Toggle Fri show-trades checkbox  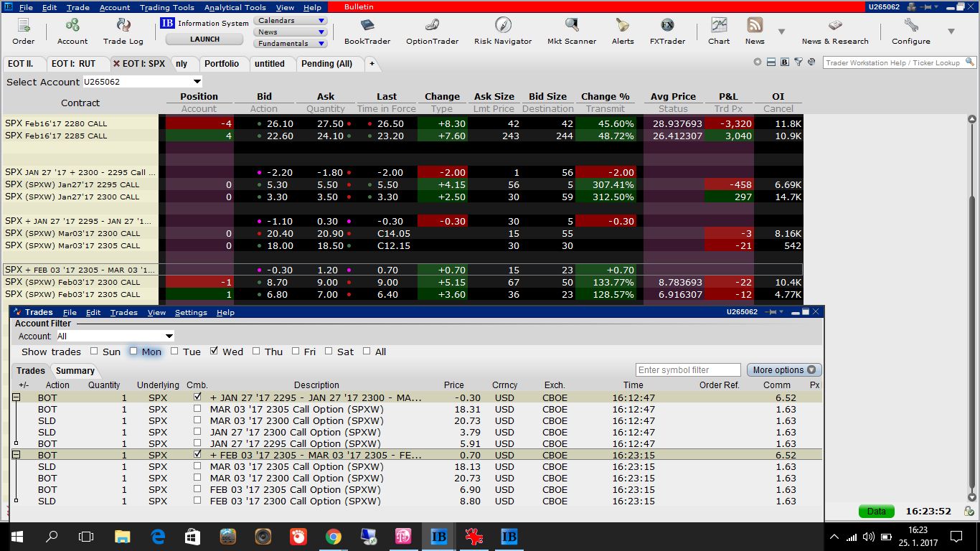(x=296, y=352)
